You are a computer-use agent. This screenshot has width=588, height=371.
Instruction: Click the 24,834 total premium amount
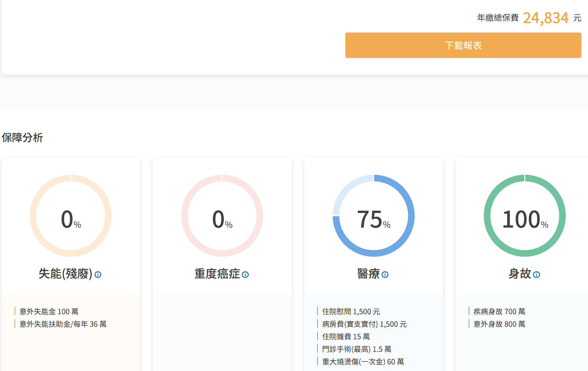[x=545, y=18]
